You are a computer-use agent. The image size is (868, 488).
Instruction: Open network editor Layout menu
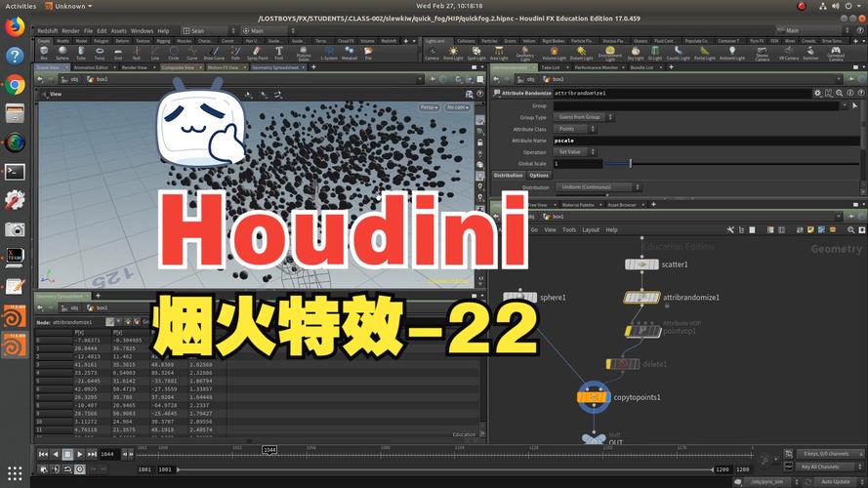[591, 229]
